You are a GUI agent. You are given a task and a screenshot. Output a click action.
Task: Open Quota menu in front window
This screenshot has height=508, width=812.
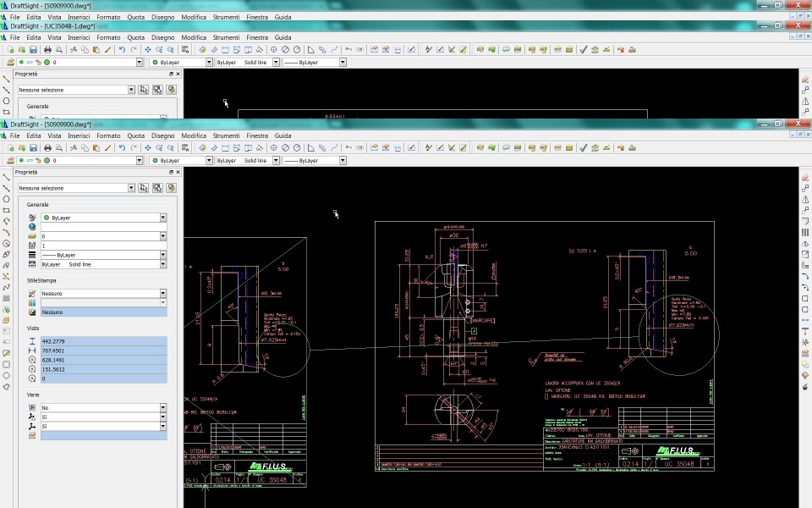point(135,135)
